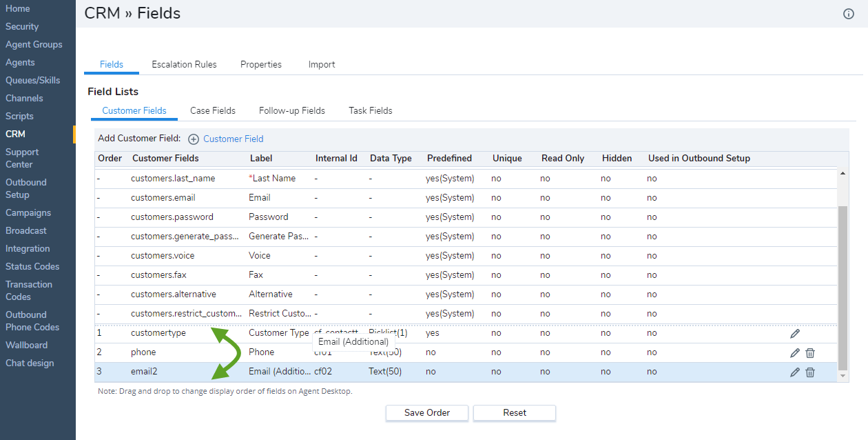The image size is (868, 440).
Task: Open Agents sidebar item
Action: (20, 62)
